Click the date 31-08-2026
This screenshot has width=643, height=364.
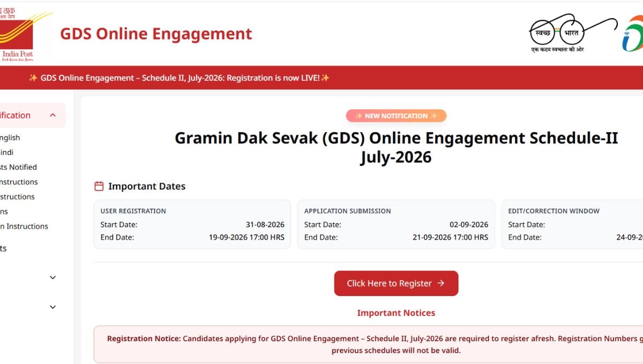tap(265, 224)
